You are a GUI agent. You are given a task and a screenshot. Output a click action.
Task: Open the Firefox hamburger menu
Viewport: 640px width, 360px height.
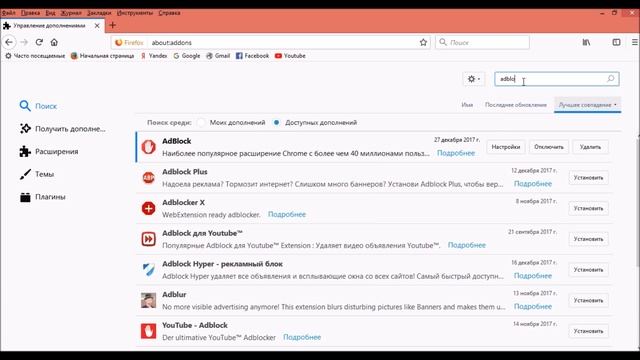[x=635, y=42]
